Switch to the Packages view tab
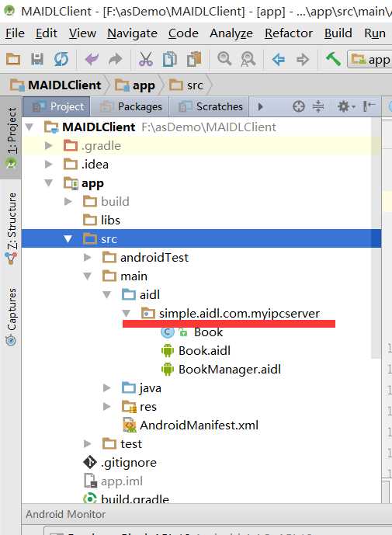This screenshot has height=535, width=392. (130, 106)
